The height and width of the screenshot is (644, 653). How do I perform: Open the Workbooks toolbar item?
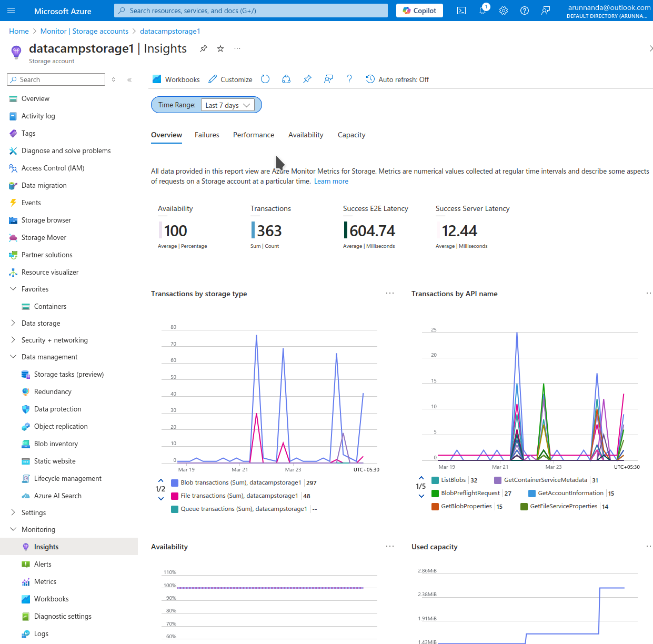(x=176, y=79)
